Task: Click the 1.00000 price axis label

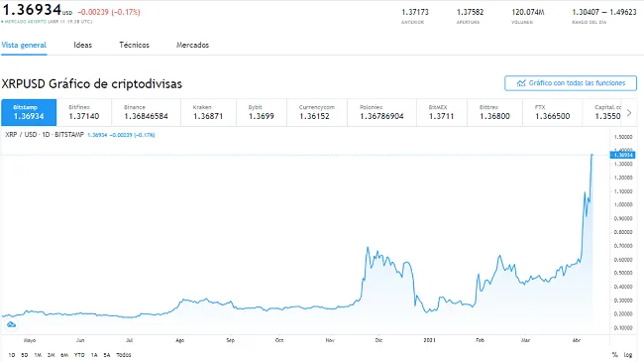Action: (x=623, y=204)
